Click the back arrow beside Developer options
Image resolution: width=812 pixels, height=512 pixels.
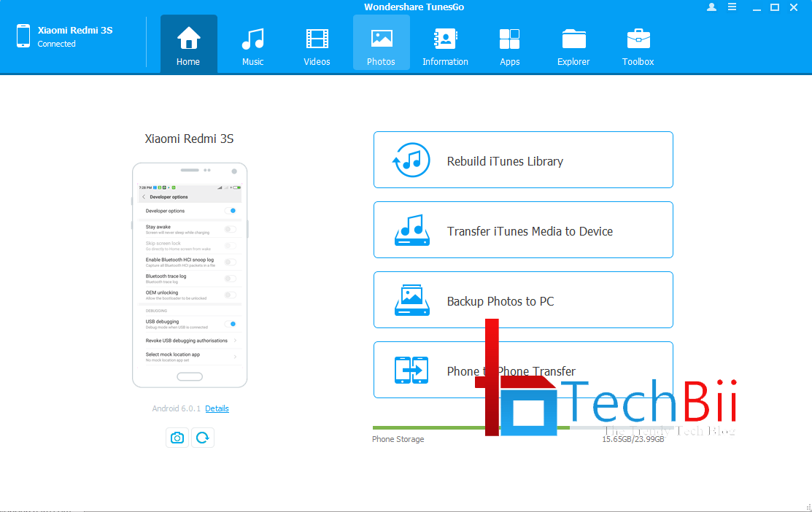point(144,197)
